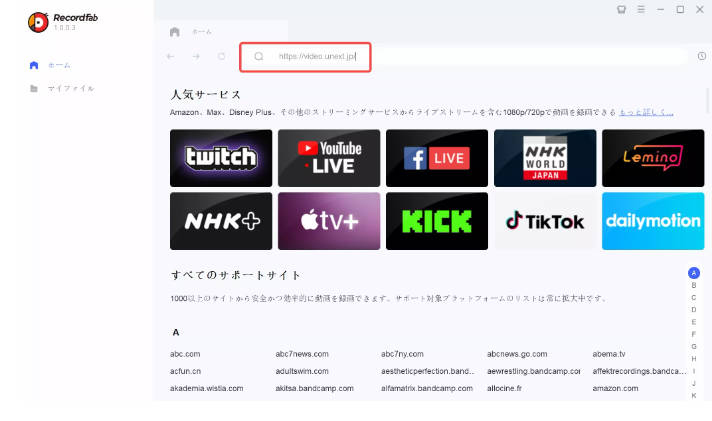Open the マイファイル sidebar item

62,89
